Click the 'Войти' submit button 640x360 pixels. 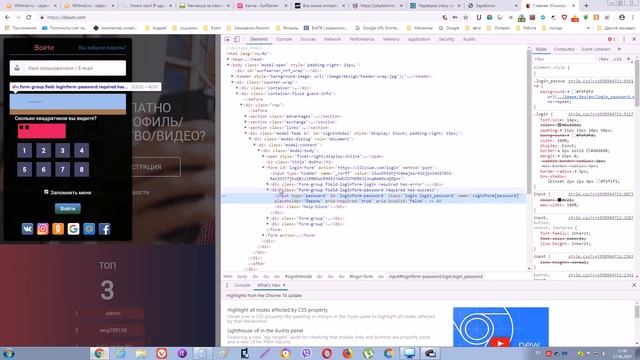(x=68, y=209)
